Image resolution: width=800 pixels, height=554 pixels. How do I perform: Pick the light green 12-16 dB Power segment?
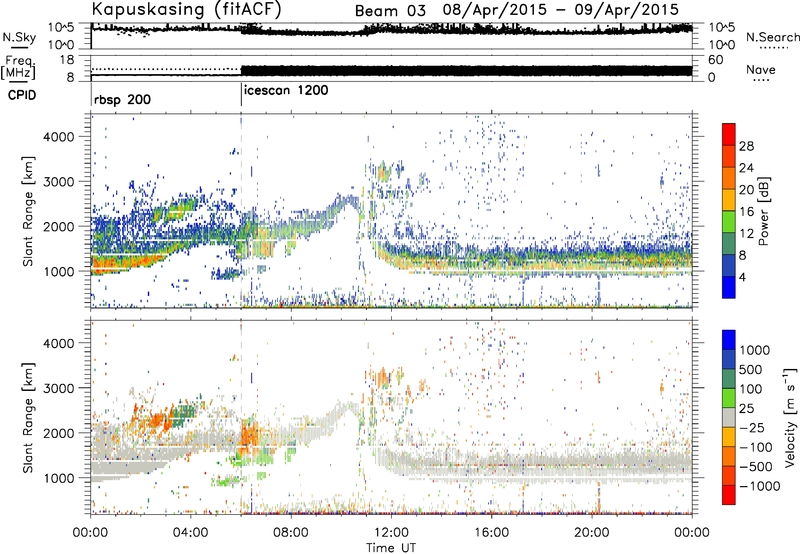[729, 222]
